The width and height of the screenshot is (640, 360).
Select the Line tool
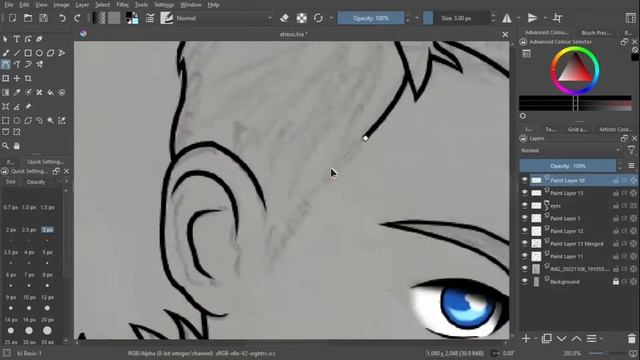17,53
